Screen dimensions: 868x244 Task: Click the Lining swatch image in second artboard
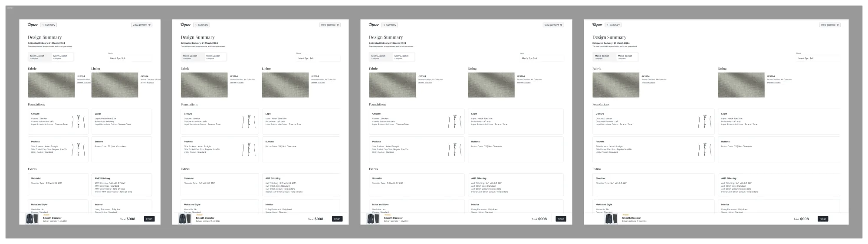[x=285, y=85]
